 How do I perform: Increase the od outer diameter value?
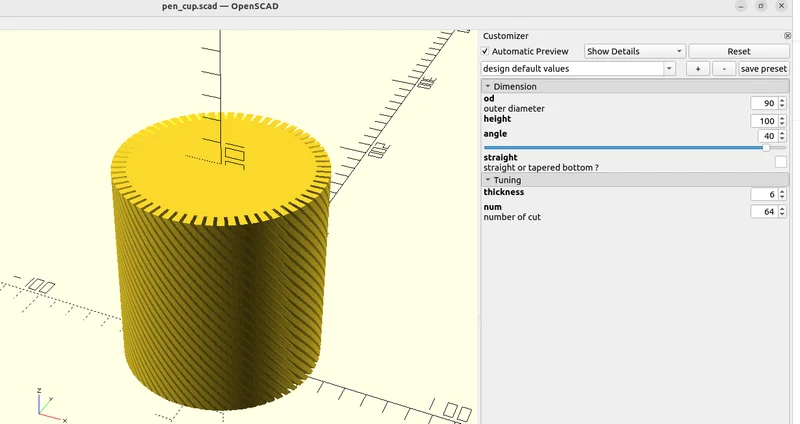coord(782,101)
